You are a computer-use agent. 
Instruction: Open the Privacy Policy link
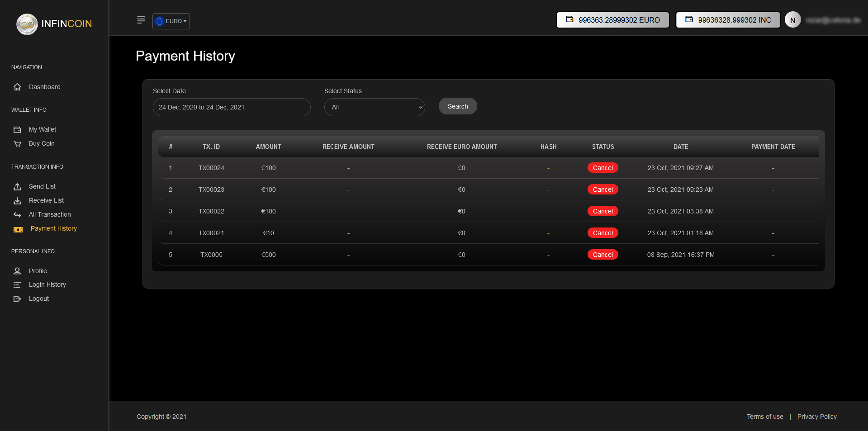(816, 417)
